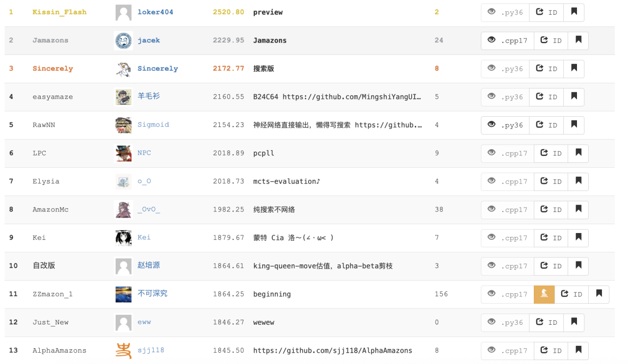The image size is (628, 364).
Task: Select the score 2520.80
Action: (229, 12)
